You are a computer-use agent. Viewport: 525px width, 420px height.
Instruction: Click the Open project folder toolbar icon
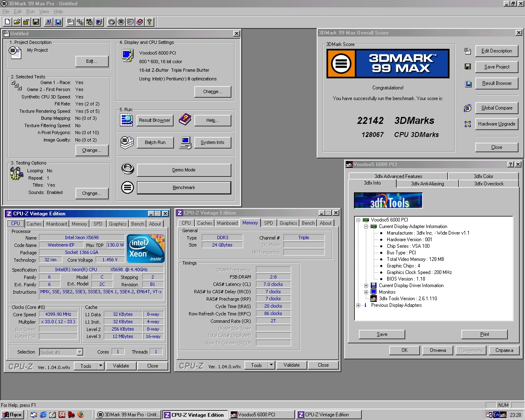click(x=17, y=22)
